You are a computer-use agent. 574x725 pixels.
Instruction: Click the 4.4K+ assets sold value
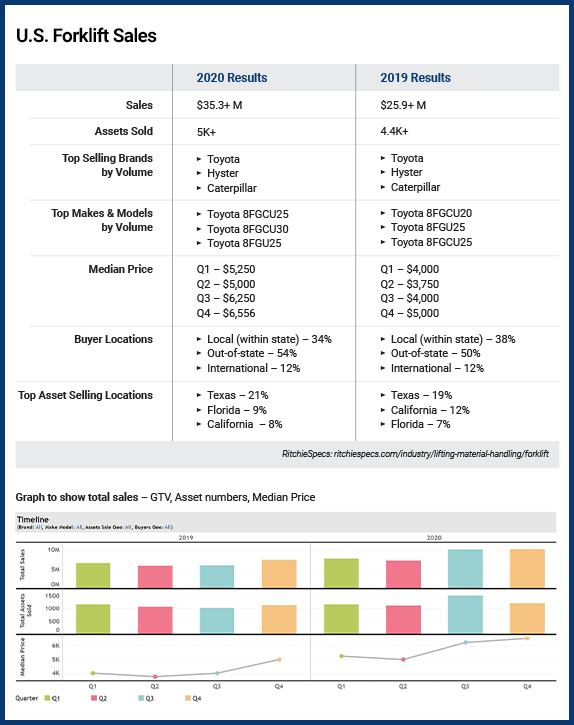click(394, 131)
